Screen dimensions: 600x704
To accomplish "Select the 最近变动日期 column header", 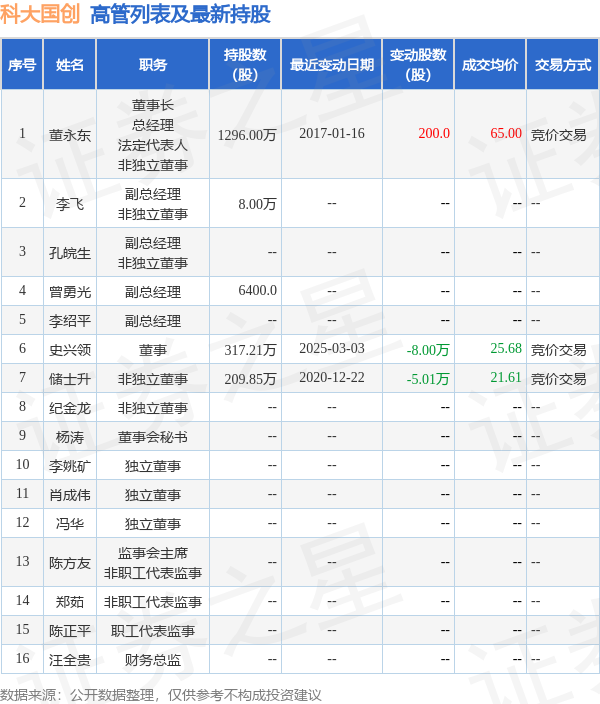I will click(x=332, y=65).
